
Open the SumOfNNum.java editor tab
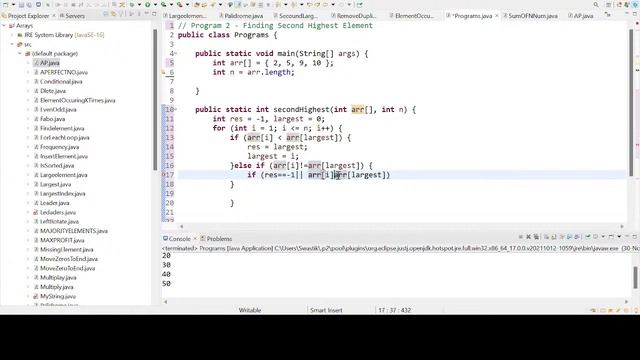[x=530, y=16]
